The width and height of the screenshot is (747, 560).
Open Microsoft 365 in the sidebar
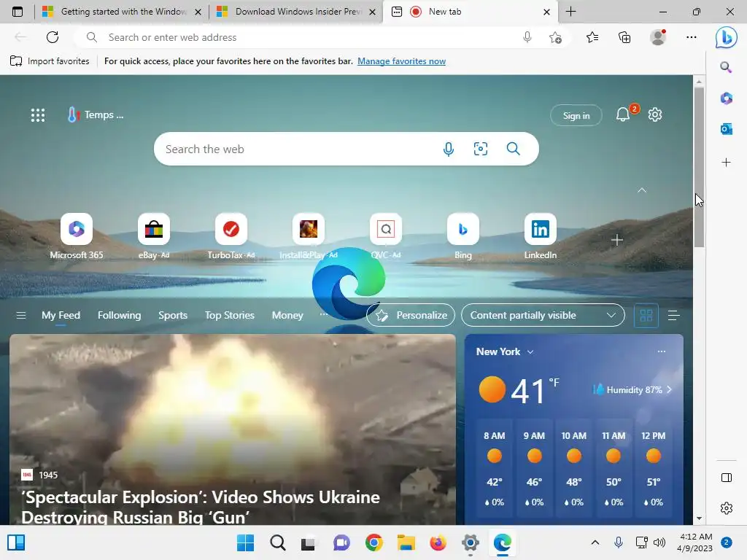tap(726, 98)
